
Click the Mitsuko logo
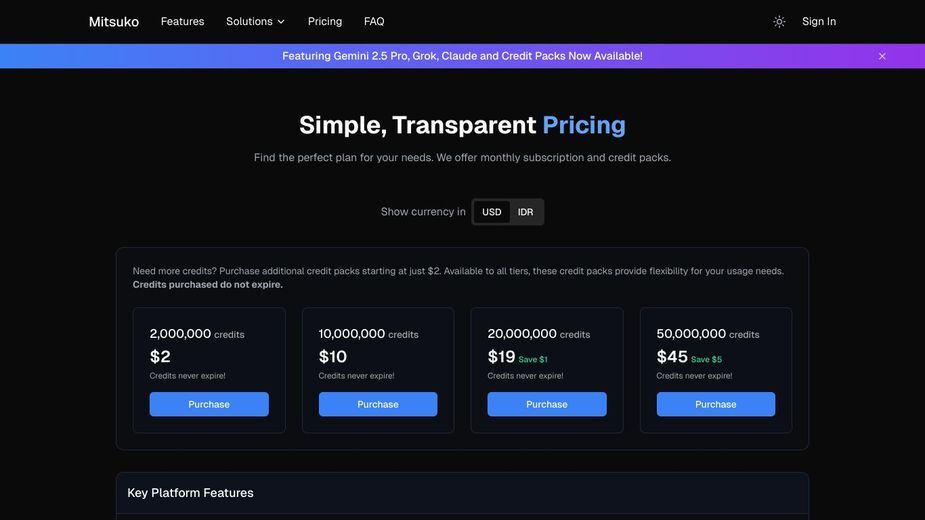pos(114,22)
